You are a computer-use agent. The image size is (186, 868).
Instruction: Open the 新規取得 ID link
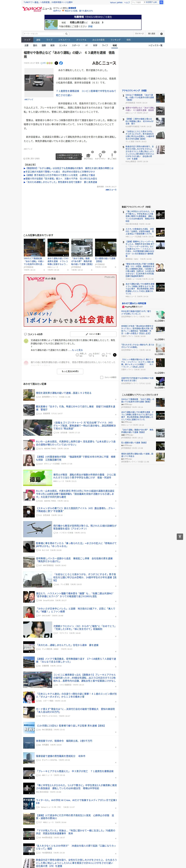pos(72,8)
